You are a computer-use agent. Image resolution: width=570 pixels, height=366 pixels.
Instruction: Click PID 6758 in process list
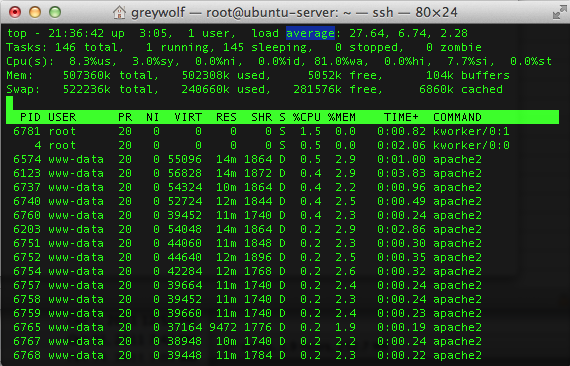click(x=27, y=299)
